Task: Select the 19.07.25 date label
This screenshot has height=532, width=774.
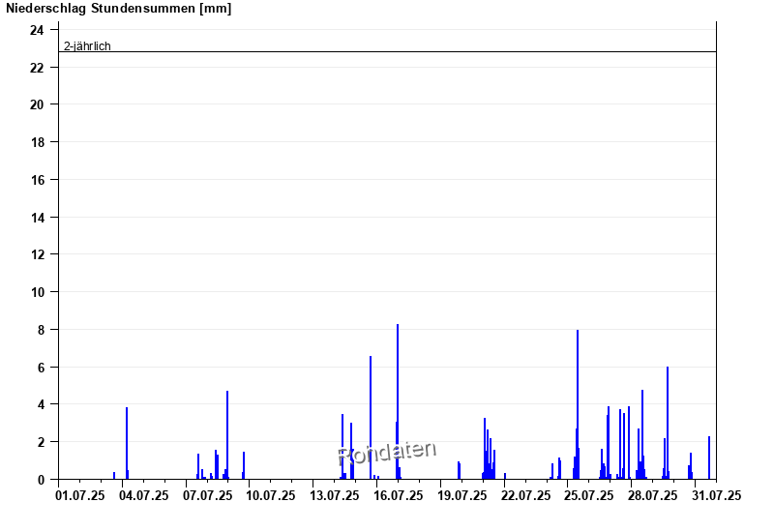Action: (x=461, y=495)
